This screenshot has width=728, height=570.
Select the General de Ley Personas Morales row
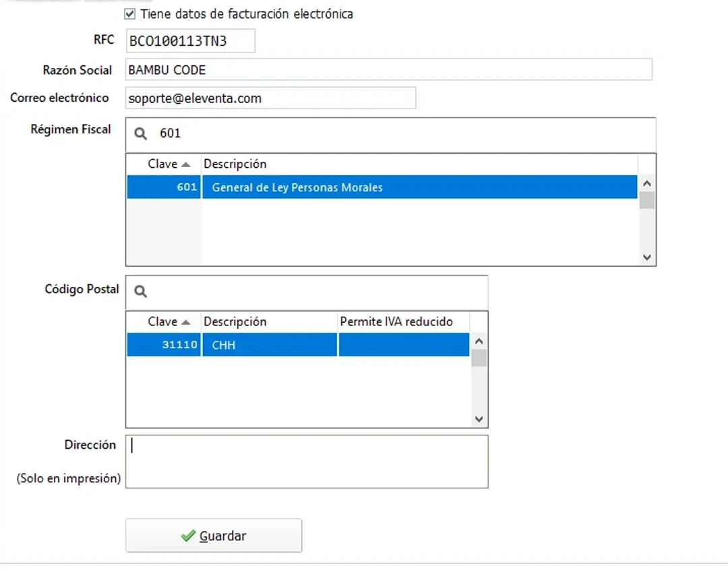(382, 188)
